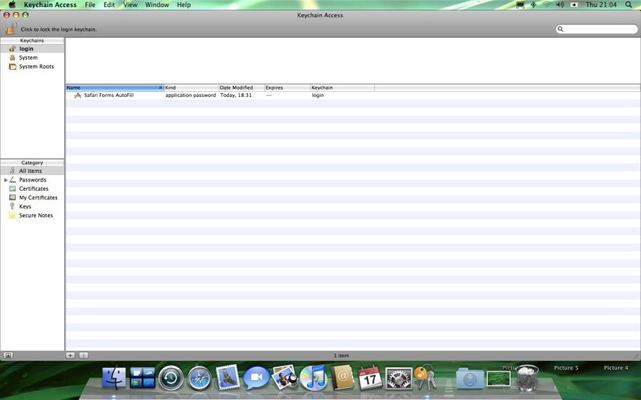The width and height of the screenshot is (641, 400).
Task: Click the Keychain Access Dock icon
Action: click(x=425, y=377)
